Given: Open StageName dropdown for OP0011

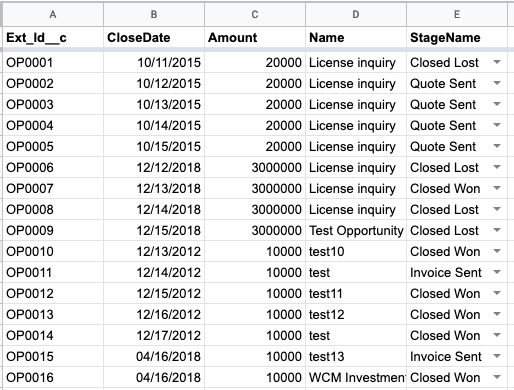Looking at the screenshot, I should pyautogui.click(x=497, y=272).
